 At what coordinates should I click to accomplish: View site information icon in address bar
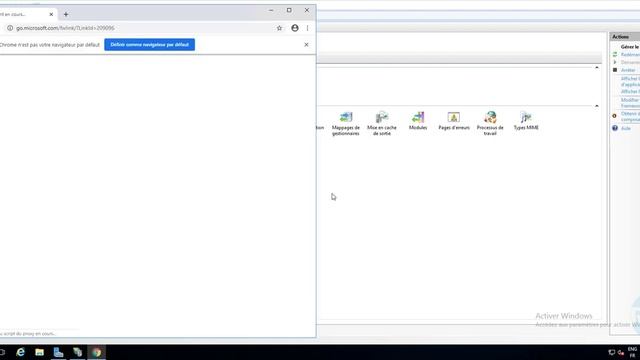[10, 28]
